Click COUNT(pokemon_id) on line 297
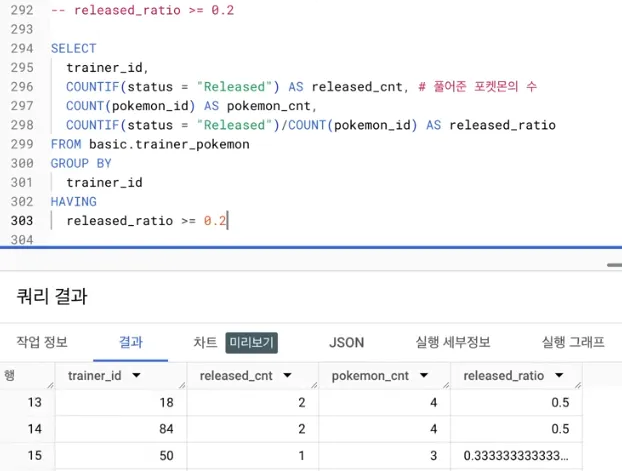The image size is (622, 471). tap(131, 106)
